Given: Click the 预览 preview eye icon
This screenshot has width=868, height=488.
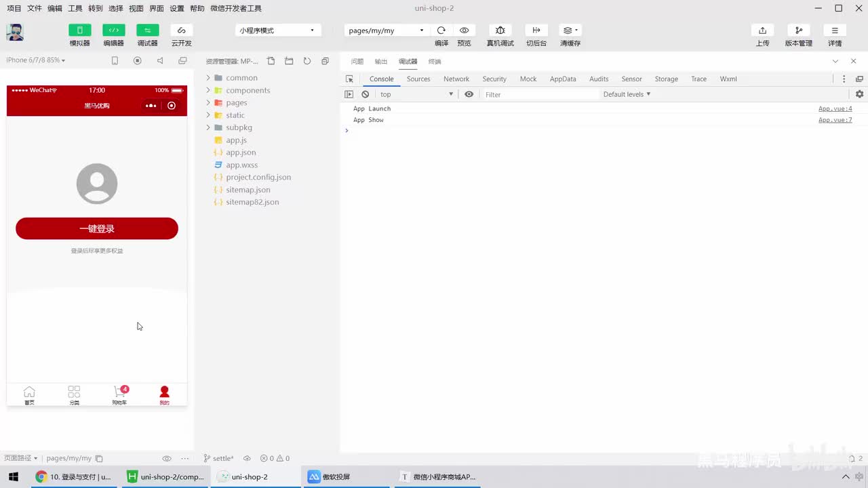Looking at the screenshot, I should click(465, 30).
